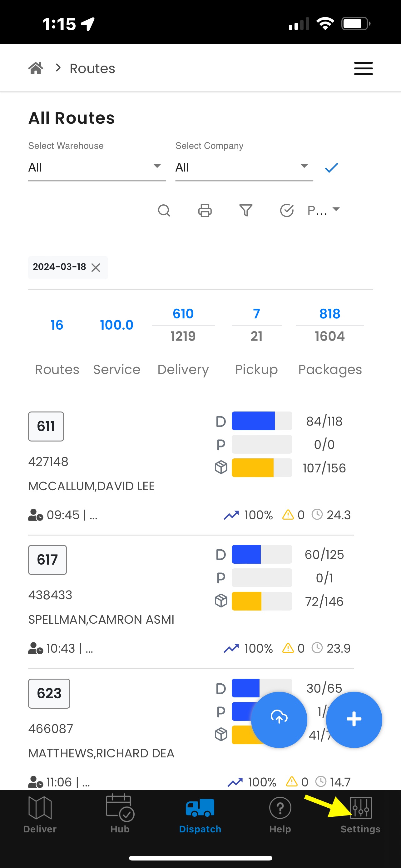
Task: Print the routes list
Action: [205, 211]
